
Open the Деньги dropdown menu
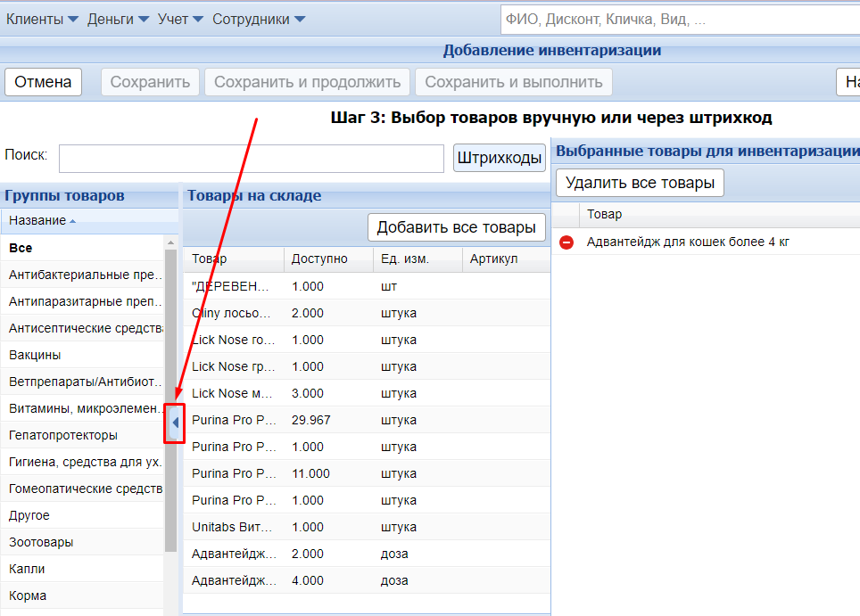pyautogui.click(x=118, y=19)
